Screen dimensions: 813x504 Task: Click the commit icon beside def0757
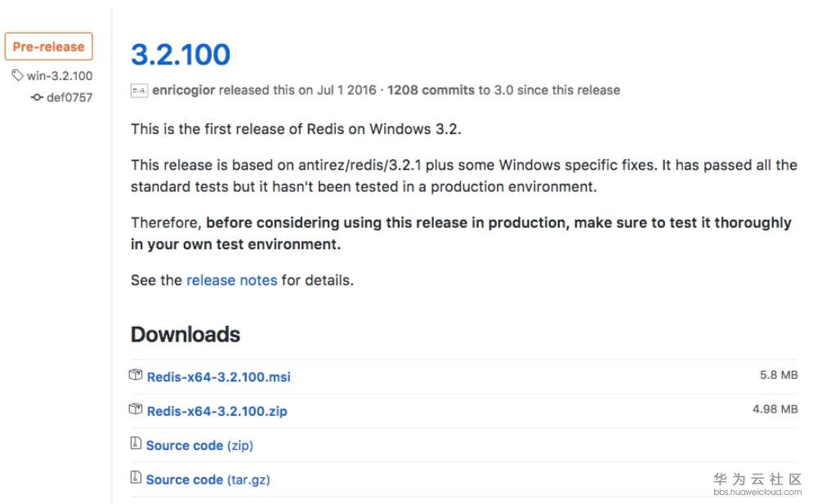tap(37, 98)
